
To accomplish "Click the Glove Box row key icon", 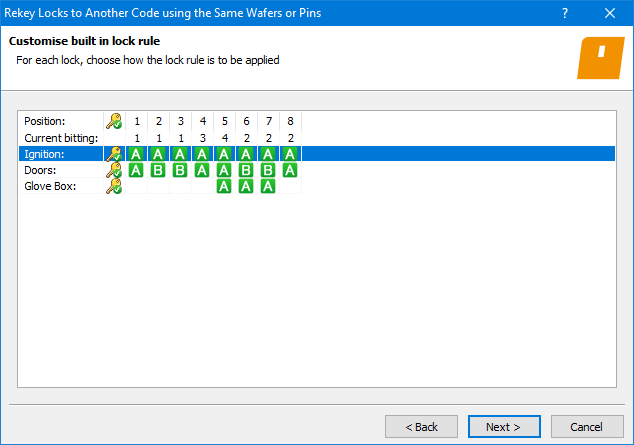I will [114, 186].
